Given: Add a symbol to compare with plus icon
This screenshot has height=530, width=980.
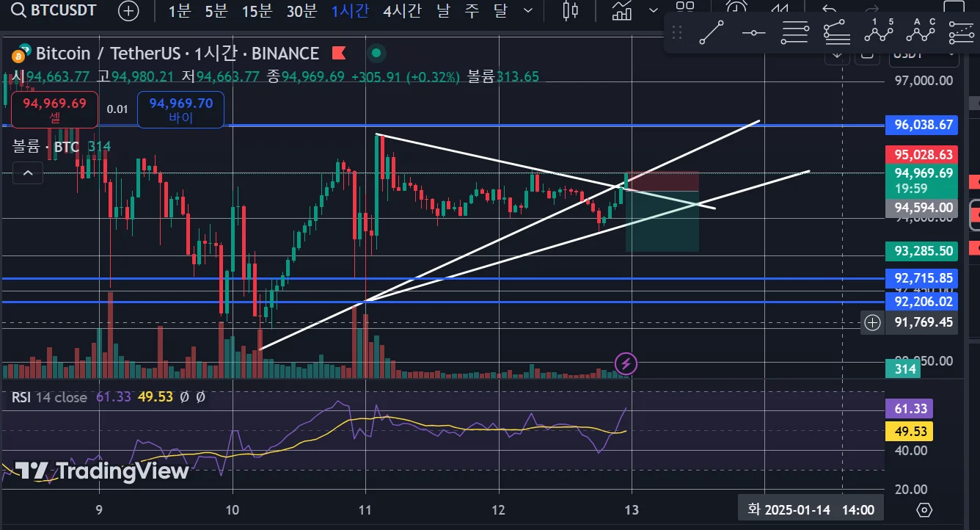Looking at the screenshot, I should pyautogui.click(x=130, y=10).
